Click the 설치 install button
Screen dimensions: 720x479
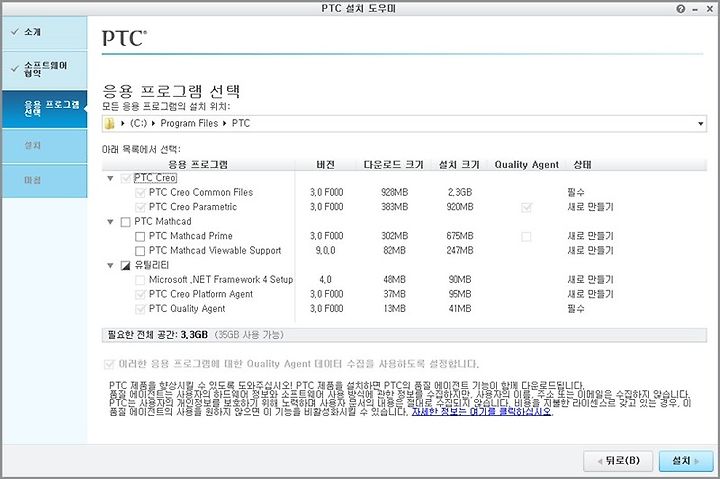[686, 461]
